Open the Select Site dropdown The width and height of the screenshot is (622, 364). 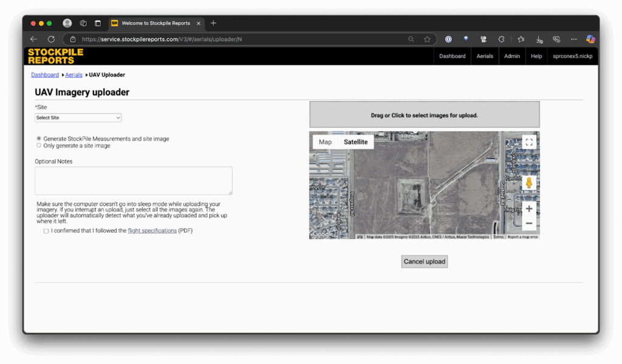pos(78,118)
